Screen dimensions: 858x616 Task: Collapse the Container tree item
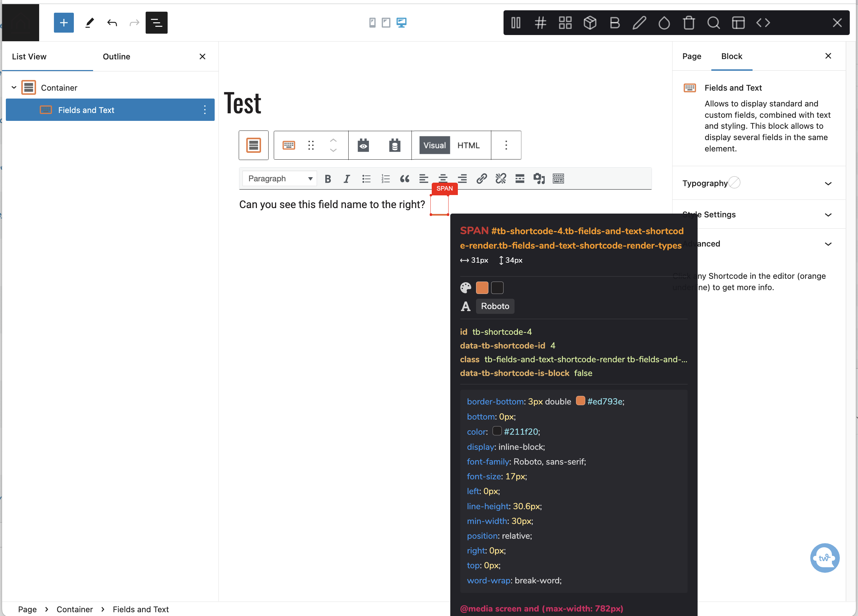(x=14, y=87)
